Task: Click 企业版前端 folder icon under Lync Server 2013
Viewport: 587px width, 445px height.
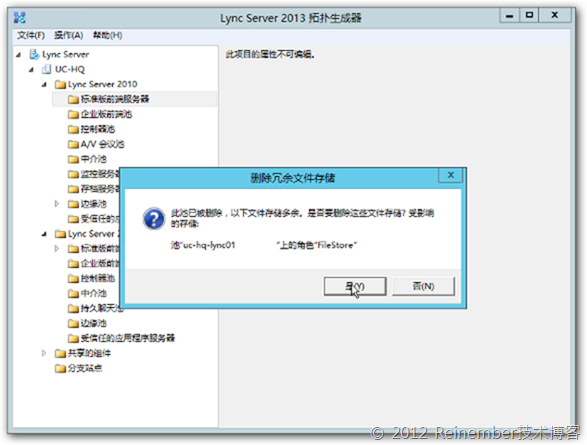Action: click(73, 263)
